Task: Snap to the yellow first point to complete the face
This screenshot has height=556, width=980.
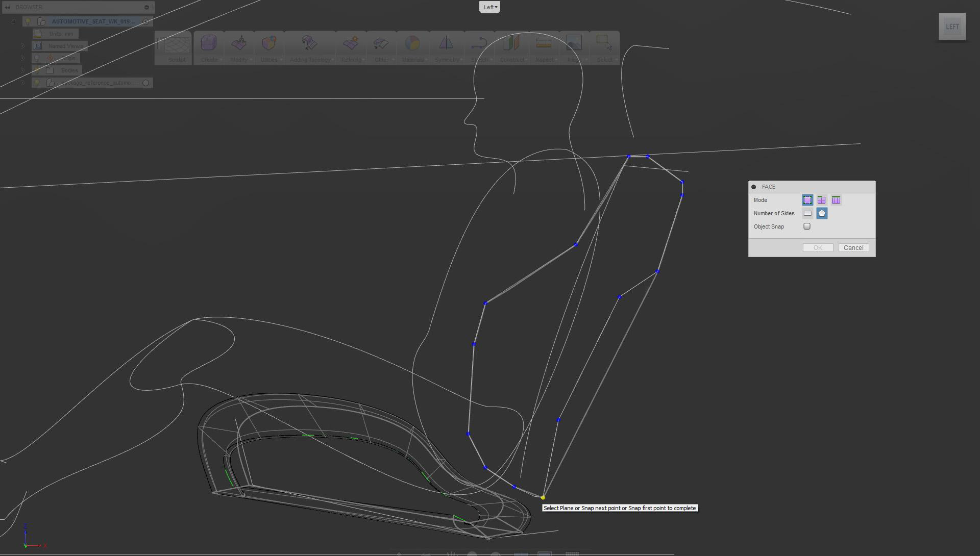Action: tap(543, 497)
